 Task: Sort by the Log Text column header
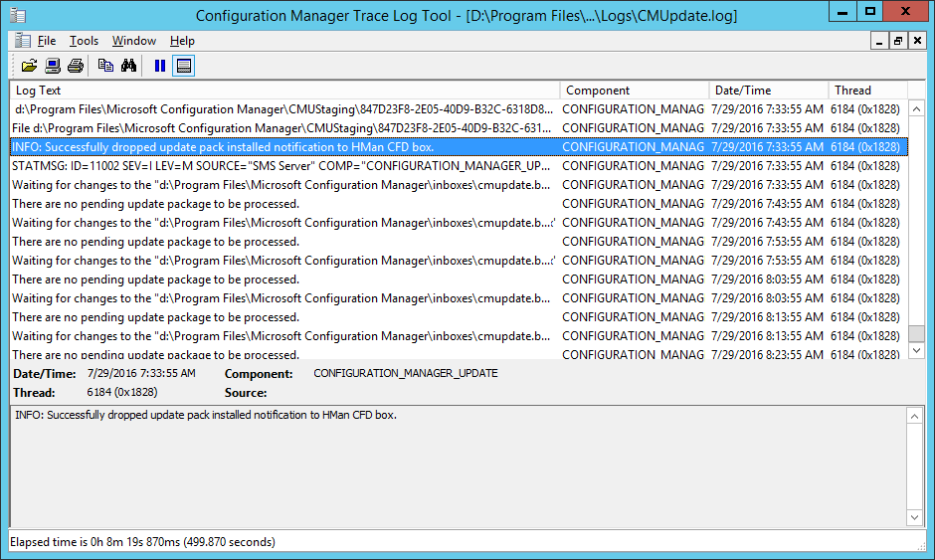point(285,91)
